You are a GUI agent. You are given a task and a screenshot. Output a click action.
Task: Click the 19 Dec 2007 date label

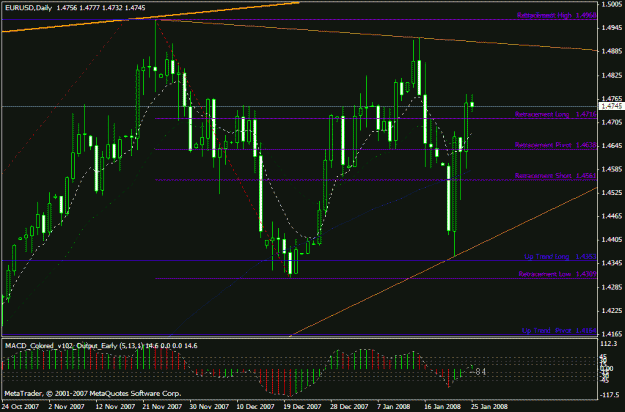click(302, 406)
